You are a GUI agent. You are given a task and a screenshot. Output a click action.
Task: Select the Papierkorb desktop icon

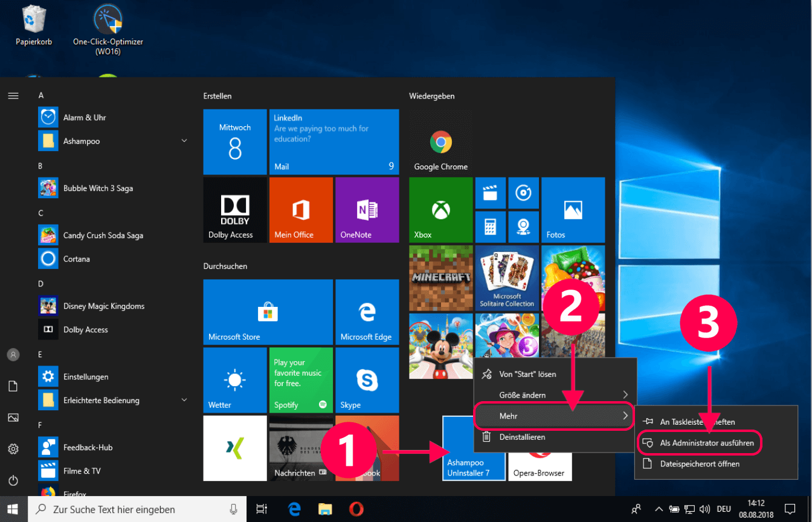(x=33, y=25)
